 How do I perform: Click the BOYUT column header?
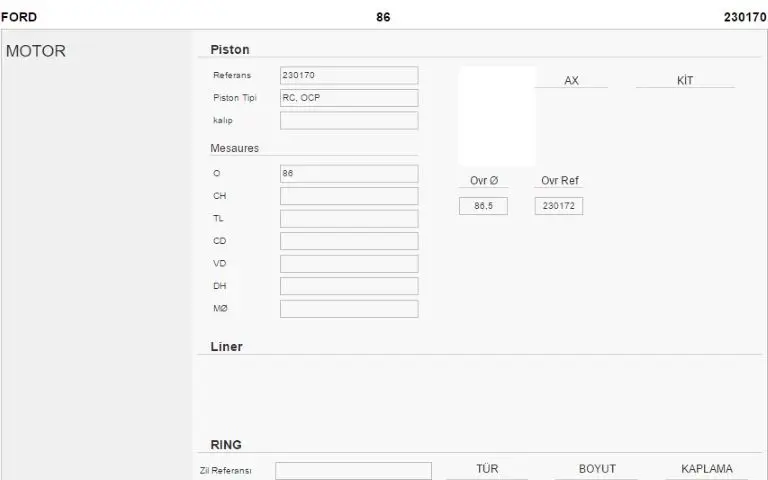(597, 469)
